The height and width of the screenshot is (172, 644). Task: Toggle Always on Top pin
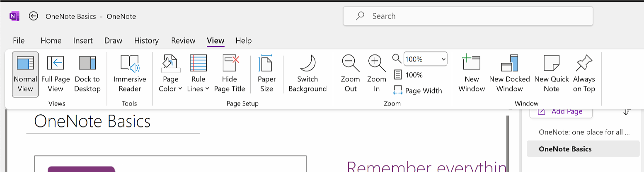click(x=584, y=74)
